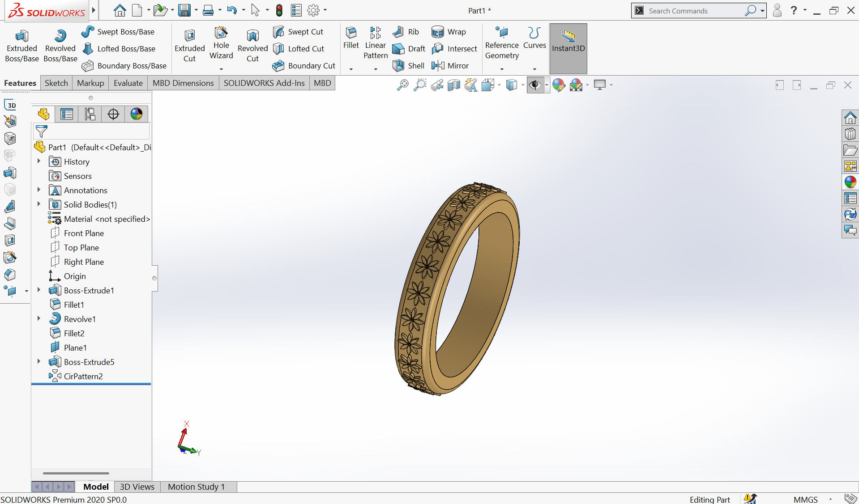Open the Evaluate tab
859x504 pixels.
point(128,83)
